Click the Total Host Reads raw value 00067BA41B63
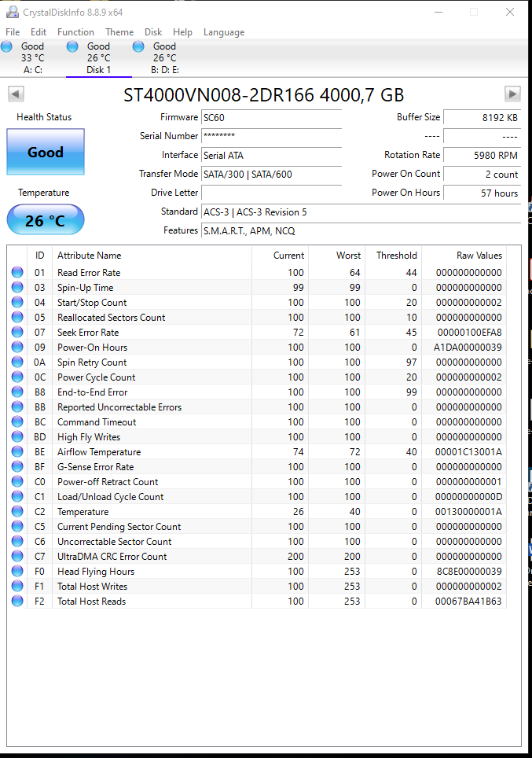532x758 pixels. (468, 602)
